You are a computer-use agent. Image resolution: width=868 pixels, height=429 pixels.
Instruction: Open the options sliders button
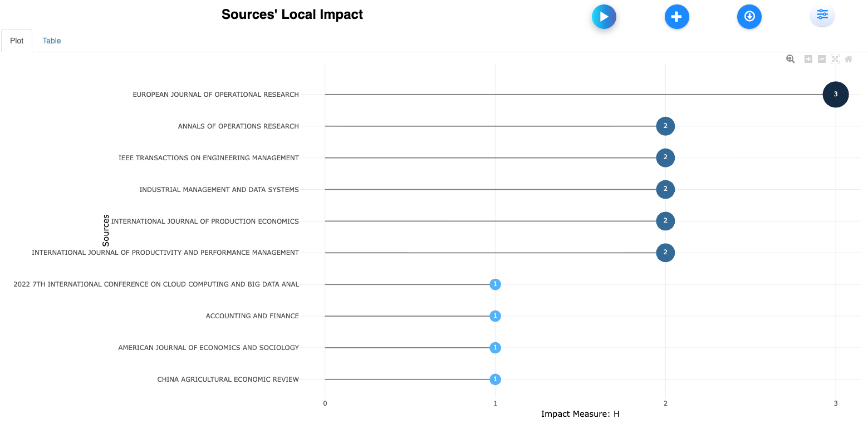tap(822, 15)
